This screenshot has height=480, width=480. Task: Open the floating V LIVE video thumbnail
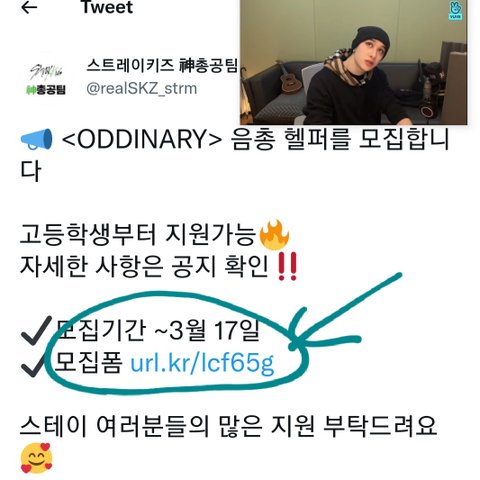[354, 62]
